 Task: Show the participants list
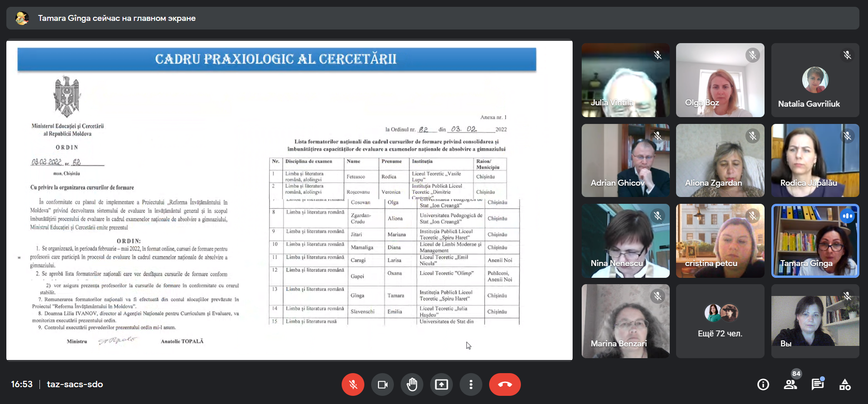[x=790, y=384]
